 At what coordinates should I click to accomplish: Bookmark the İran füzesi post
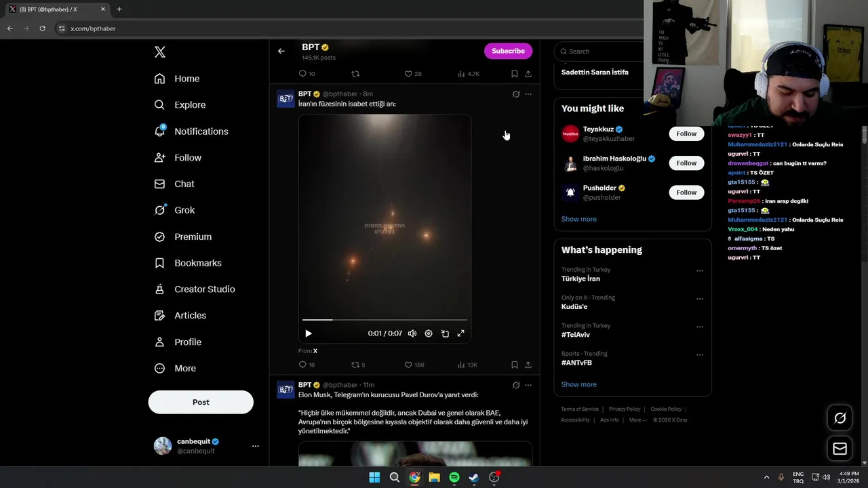(x=515, y=365)
